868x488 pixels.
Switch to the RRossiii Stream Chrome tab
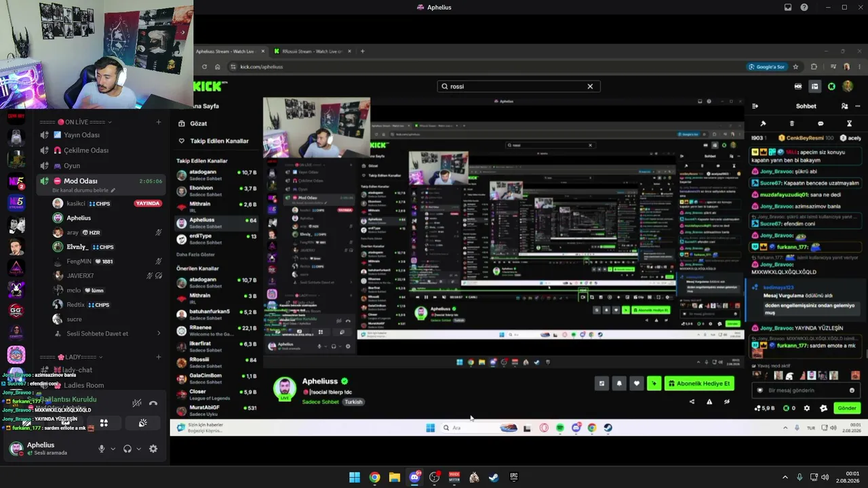(x=312, y=52)
